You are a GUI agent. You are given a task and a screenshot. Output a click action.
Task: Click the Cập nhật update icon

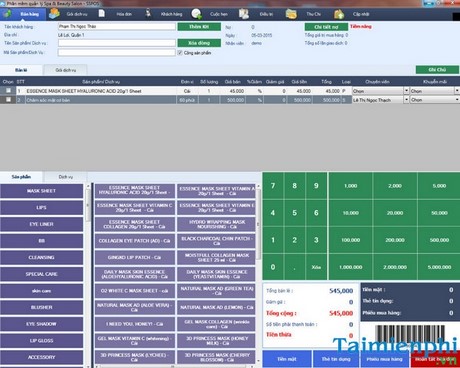(339, 14)
